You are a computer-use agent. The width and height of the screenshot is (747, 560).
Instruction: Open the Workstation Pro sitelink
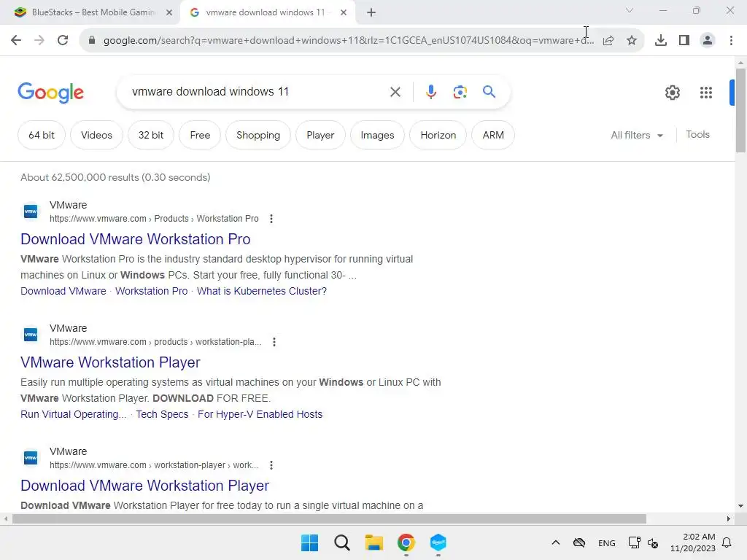coord(152,291)
